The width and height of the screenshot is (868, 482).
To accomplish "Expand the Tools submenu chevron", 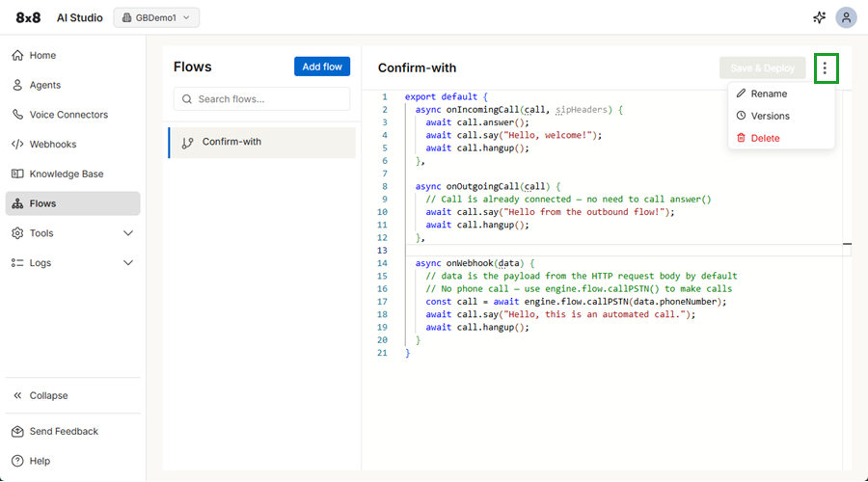I will pos(128,233).
